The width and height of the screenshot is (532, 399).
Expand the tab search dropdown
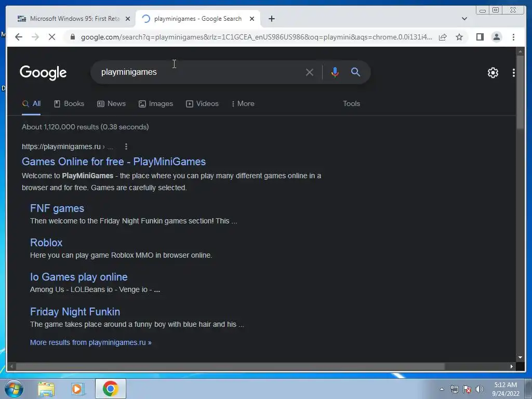click(x=464, y=19)
